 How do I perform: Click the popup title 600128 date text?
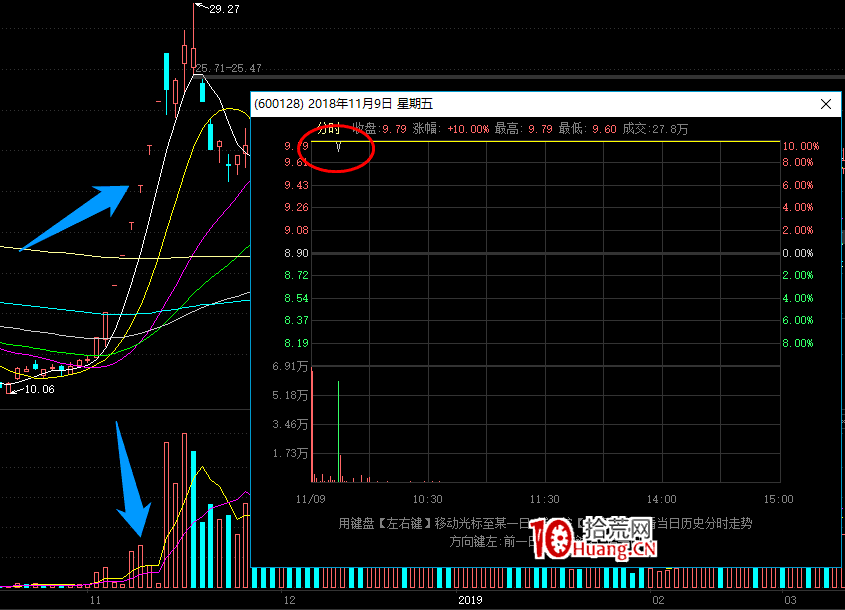pos(343,104)
